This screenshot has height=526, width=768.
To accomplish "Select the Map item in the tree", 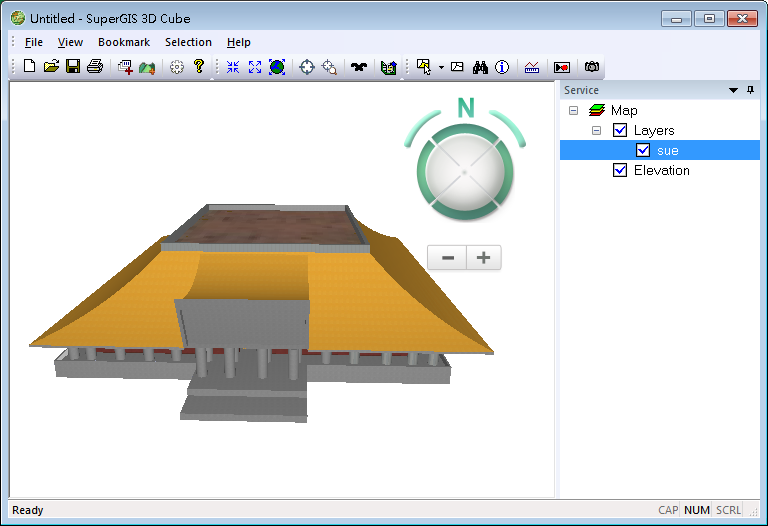I will pyautogui.click(x=624, y=110).
